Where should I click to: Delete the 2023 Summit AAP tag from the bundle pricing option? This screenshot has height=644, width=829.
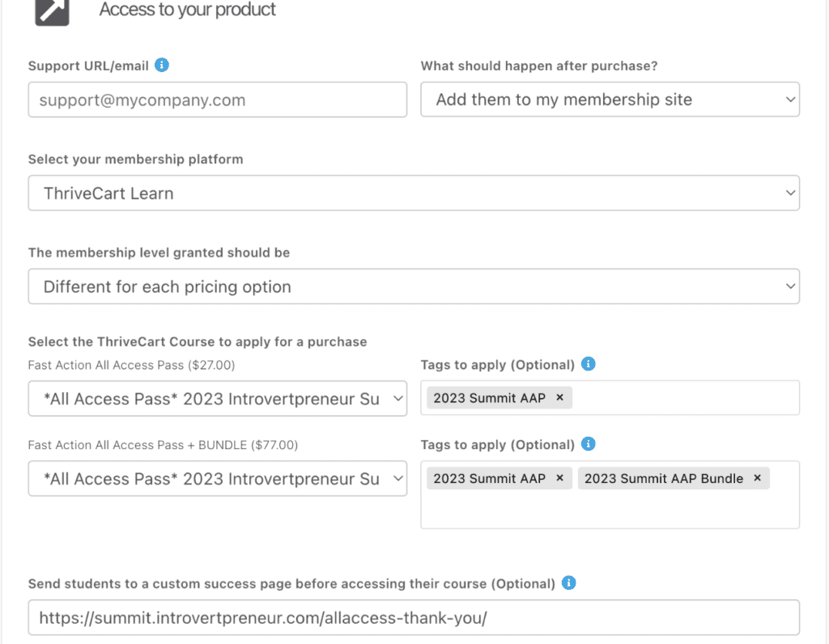tap(559, 478)
